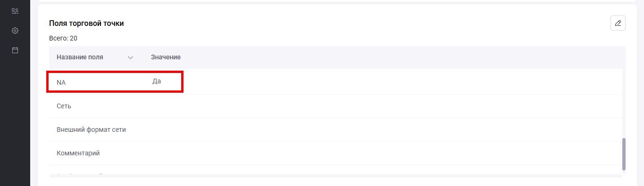Open the users section in sidebar
Viewport: 644px width, 186px height.
(x=15, y=11)
